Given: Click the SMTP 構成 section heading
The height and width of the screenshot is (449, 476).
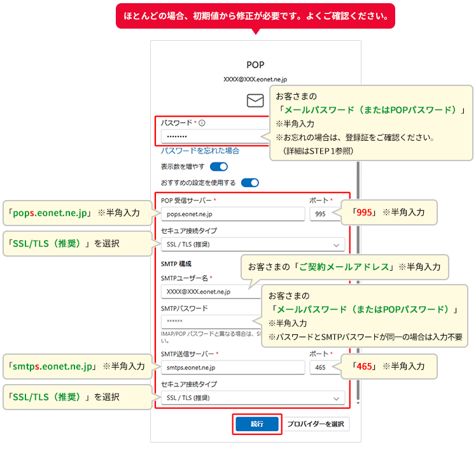Looking at the screenshot, I should (176, 264).
